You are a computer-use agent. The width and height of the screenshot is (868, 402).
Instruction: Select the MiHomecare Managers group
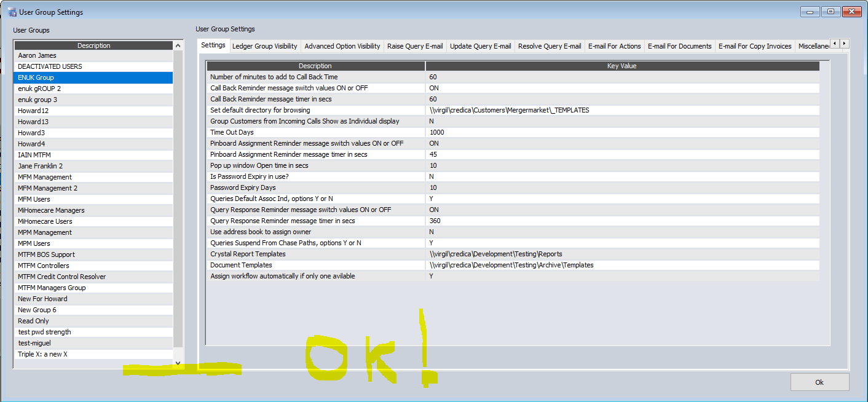[51, 210]
